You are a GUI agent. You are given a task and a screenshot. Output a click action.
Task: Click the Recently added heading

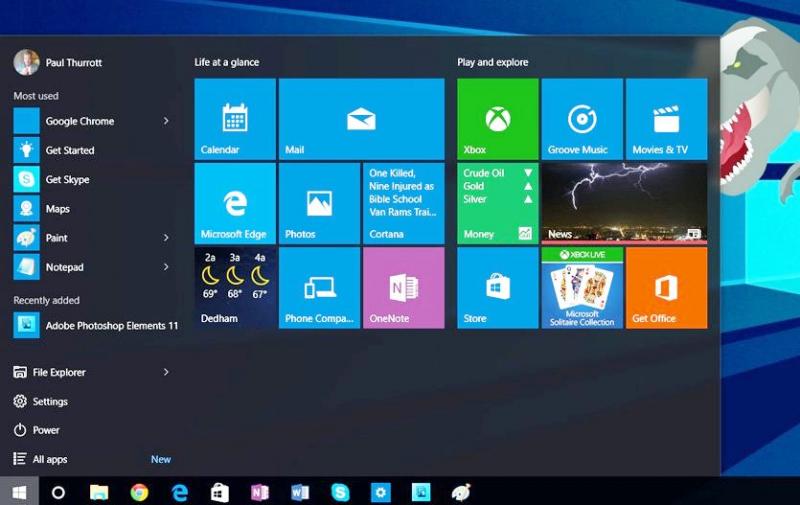pyautogui.click(x=46, y=300)
